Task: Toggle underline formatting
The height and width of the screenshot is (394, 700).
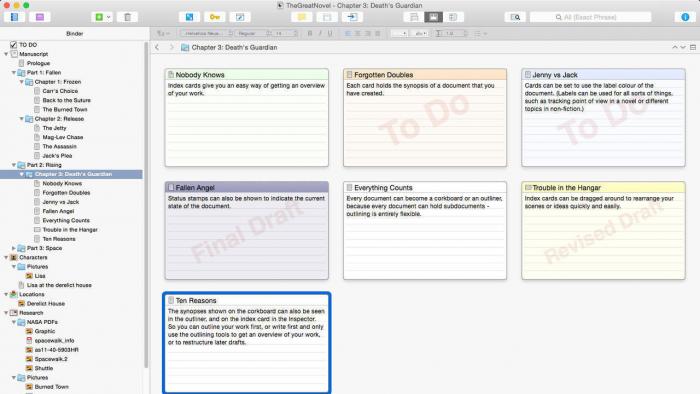Action: (x=330, y=33)
